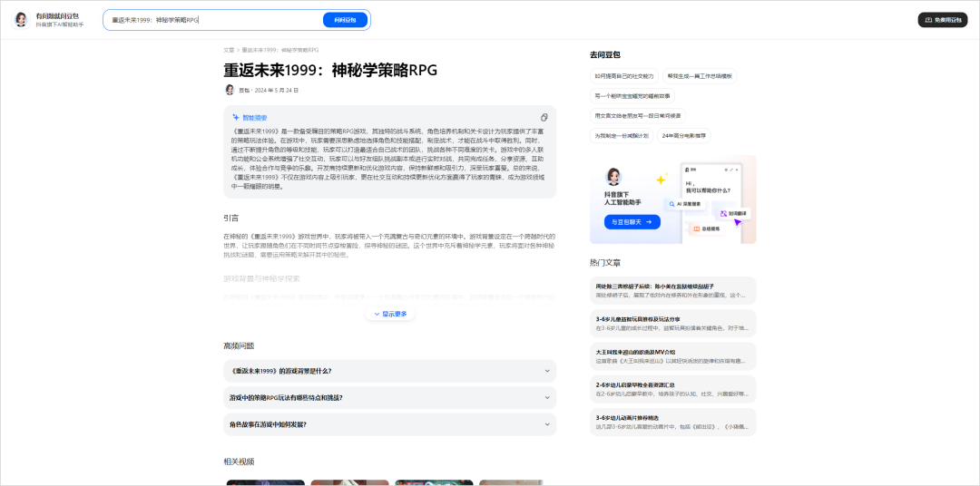Click the 与豆包聊天 banner button
Screen dimensions: 980x486
pos(632,222)
